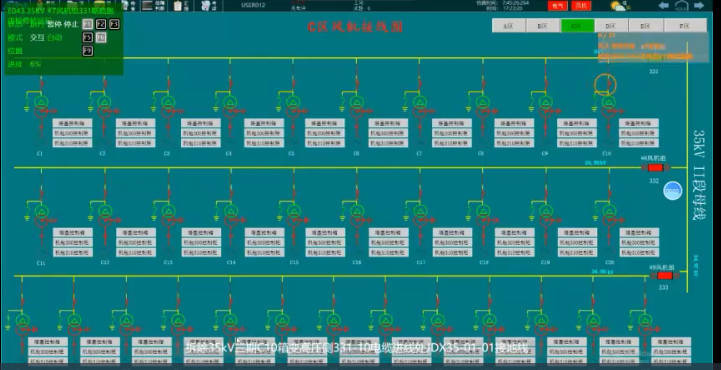Click the forward arrow navigation icon

pos(699,6)
